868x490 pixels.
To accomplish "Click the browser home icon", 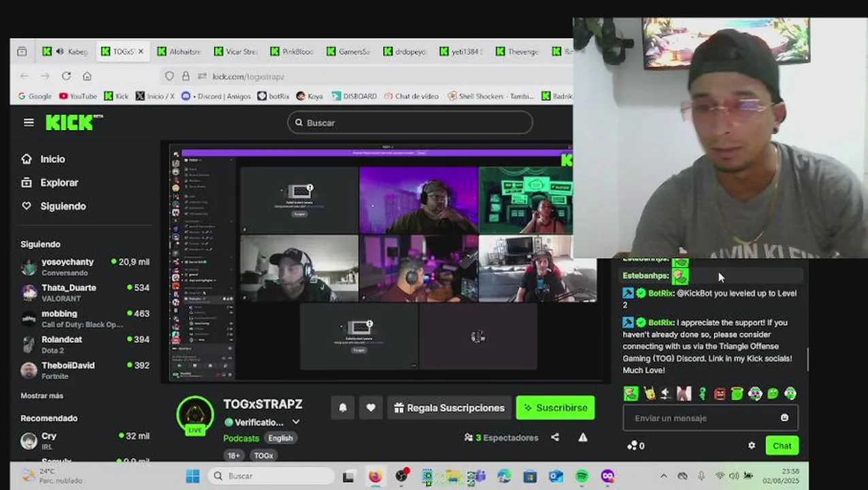I will 87,76.
